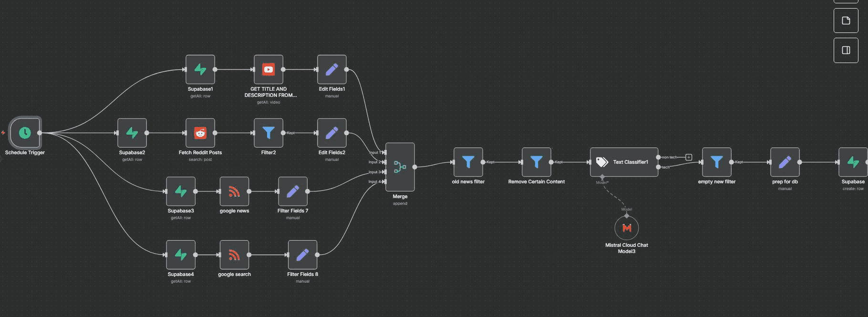Select the old news filter node
This screenshot has width=868, height=317.
[468, 162]
